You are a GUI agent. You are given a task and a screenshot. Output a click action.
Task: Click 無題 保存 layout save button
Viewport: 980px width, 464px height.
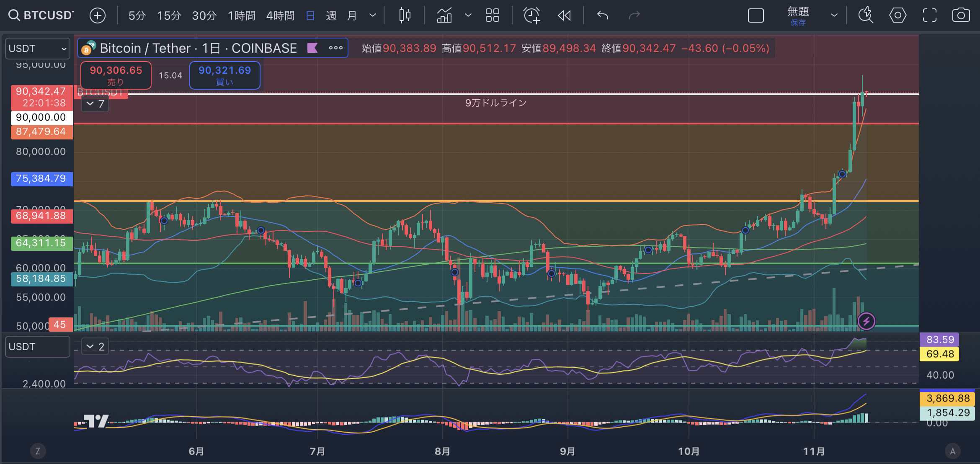pyautogui.click(x=798, y=16)
